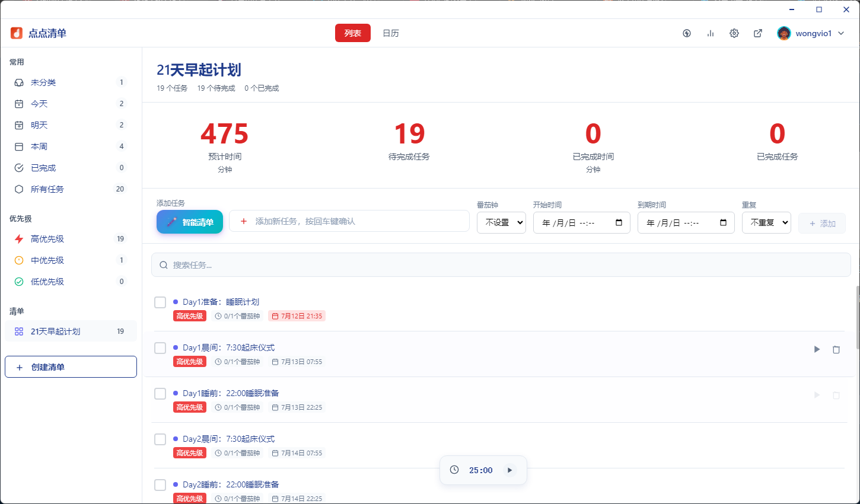Click the task list vertical scrollbar
Image resolution: width=860 pixels, height=504 pixels.
pos(858,317)
